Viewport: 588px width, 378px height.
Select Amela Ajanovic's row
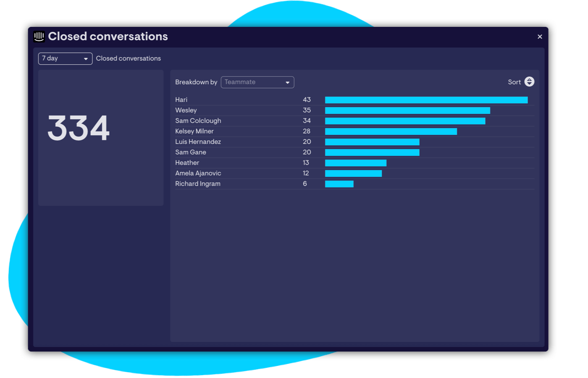(x=198, y=173)
